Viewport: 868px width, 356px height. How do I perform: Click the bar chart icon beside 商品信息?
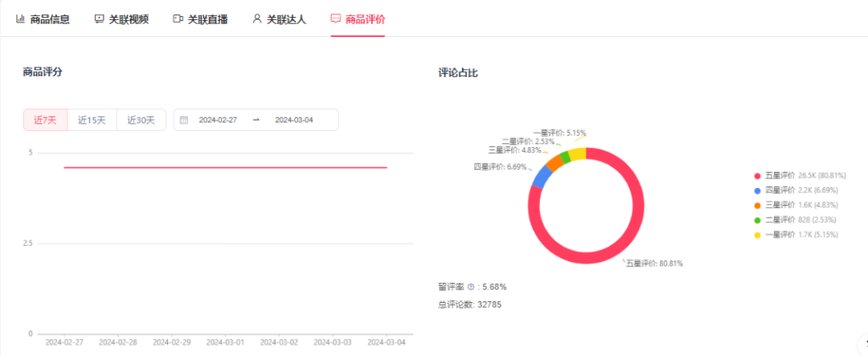(20, 19)
